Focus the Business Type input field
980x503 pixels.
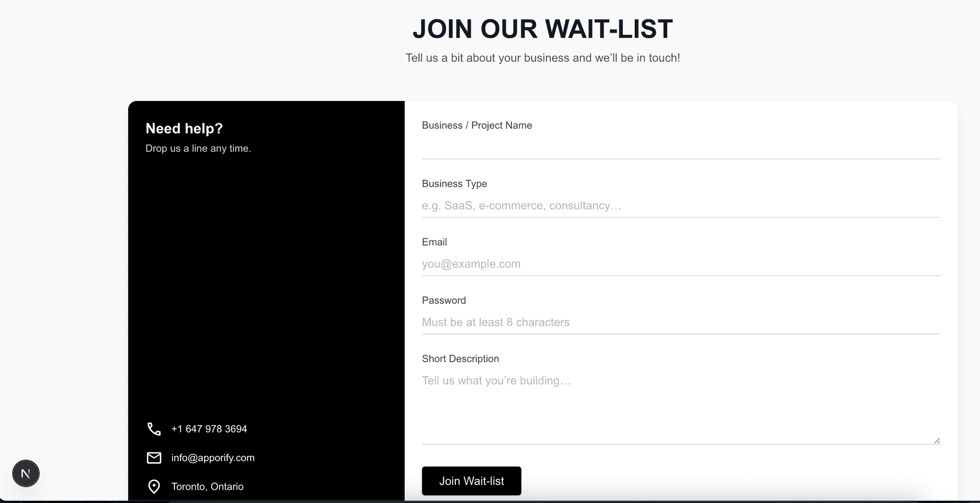click(x=681, y=206)
